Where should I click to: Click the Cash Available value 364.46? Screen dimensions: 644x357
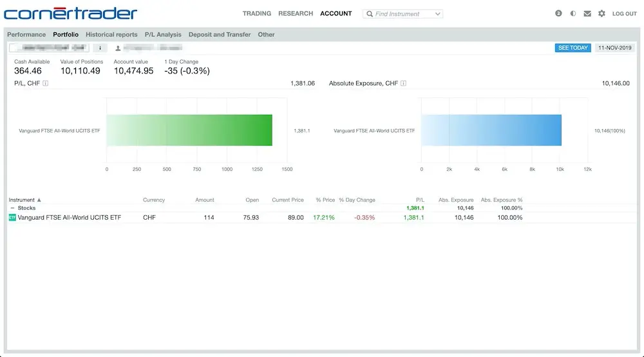coord(28,71)
